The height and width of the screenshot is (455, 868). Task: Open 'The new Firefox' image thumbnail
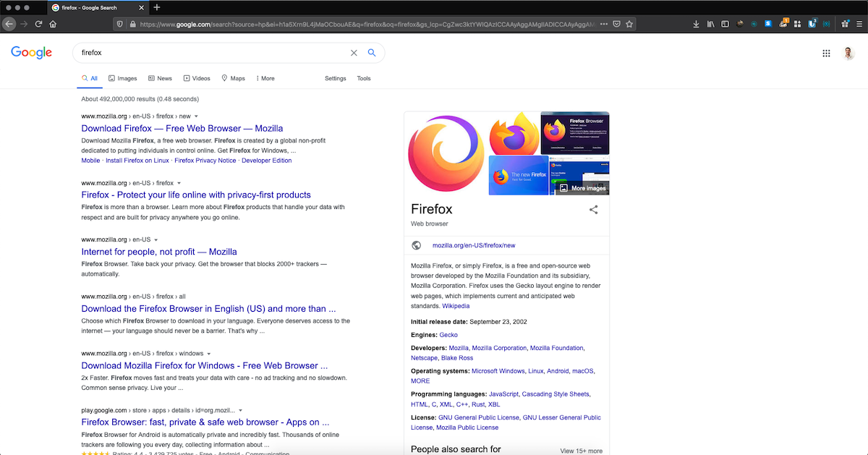click(x=519, y=175)
